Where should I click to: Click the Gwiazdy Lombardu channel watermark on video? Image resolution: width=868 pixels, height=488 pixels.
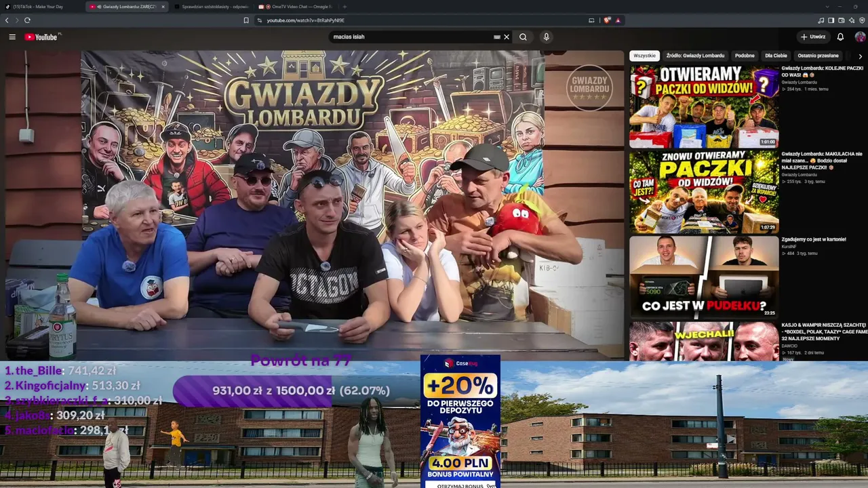click(589, 87)
